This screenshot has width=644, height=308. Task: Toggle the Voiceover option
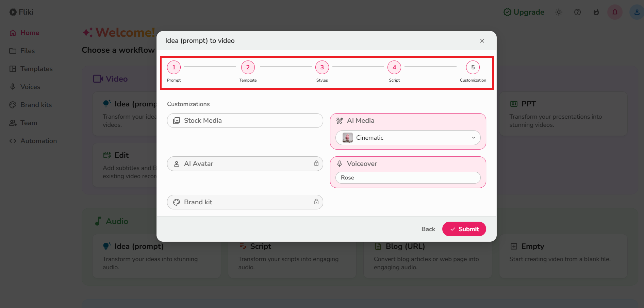click(362, 164)
